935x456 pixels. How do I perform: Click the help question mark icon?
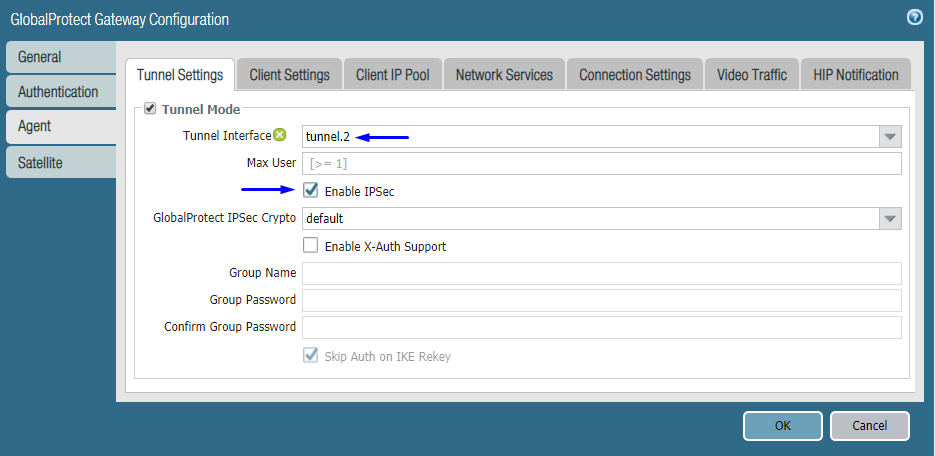[914, 17]
